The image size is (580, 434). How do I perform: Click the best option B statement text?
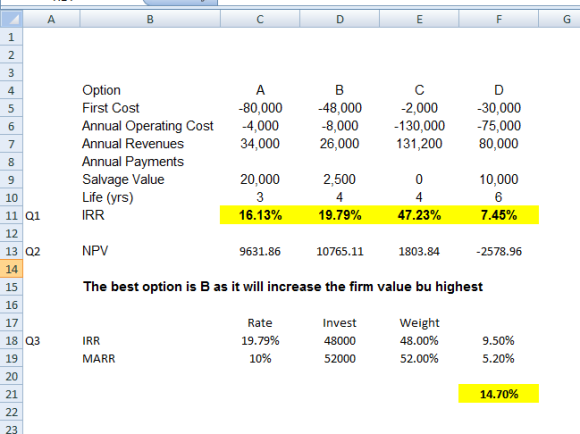click(283, 286)
